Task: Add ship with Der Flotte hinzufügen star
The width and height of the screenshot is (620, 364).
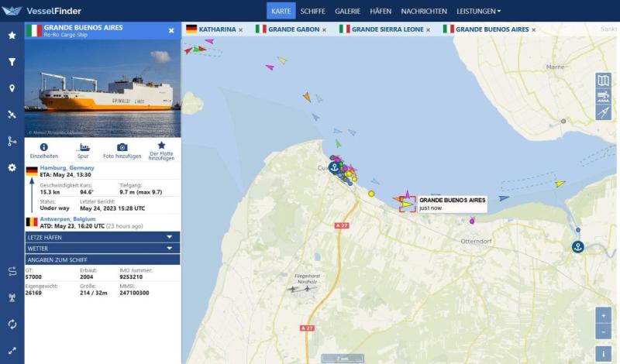Action: pos(161,145)
